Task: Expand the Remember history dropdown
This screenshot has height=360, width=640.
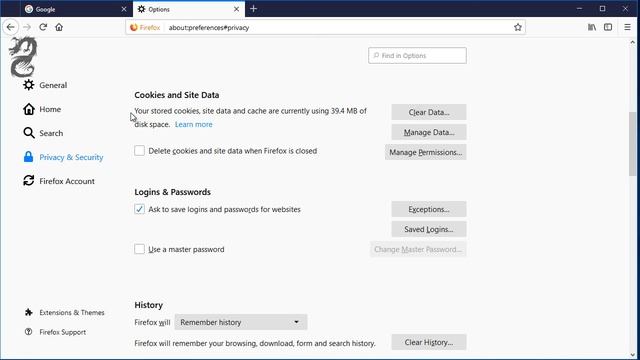Action: (x=240, y=322)
